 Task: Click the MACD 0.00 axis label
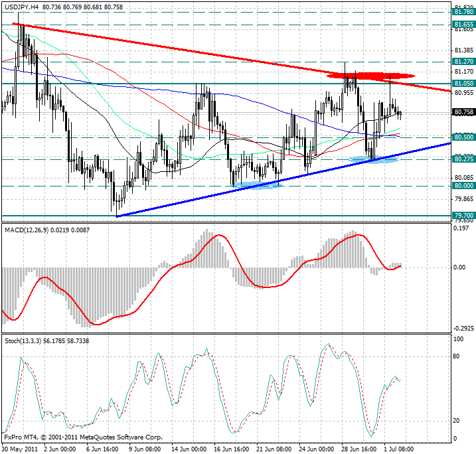tap(459, 267)
